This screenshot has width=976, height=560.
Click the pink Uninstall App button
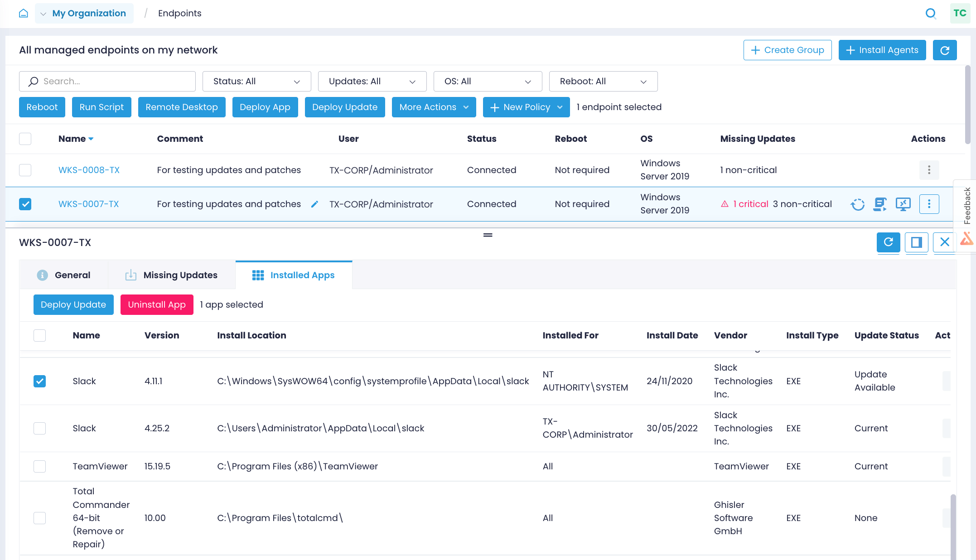coord(157,304)
